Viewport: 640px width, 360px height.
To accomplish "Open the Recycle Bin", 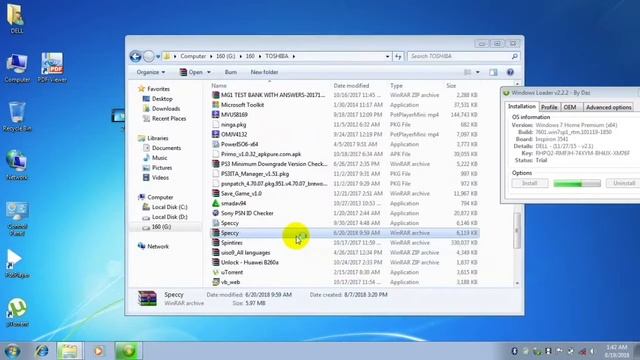I will click(17, 117).
